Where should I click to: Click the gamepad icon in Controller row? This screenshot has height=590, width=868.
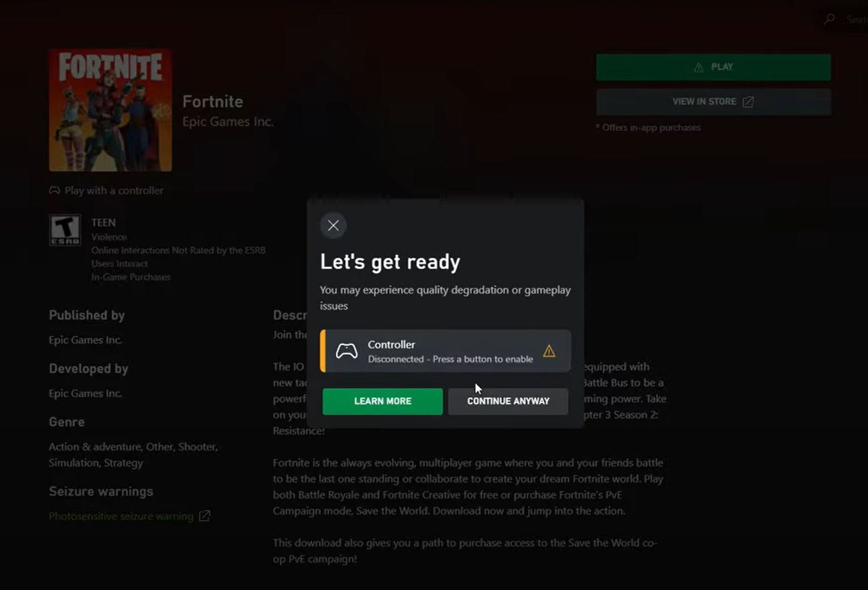point(346,351)
